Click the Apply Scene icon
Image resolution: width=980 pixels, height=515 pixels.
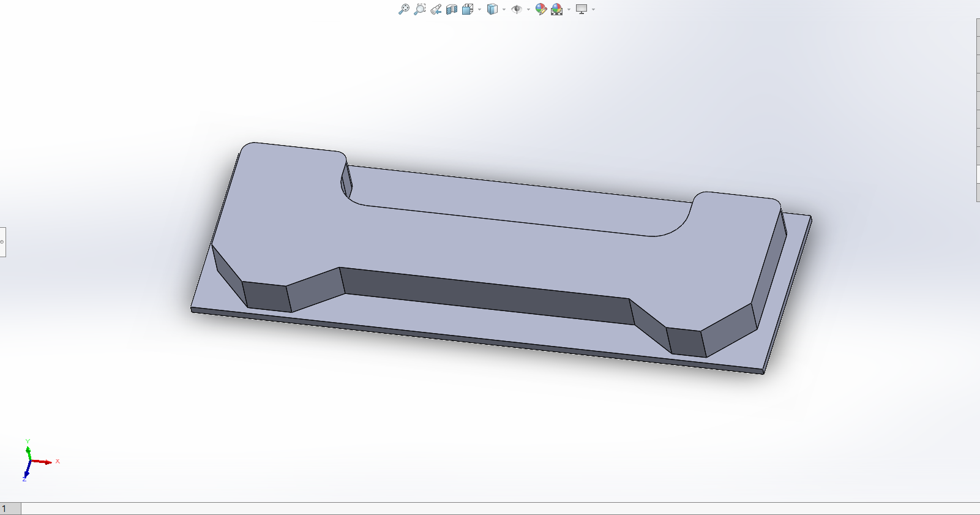click(x=556, y=9)
